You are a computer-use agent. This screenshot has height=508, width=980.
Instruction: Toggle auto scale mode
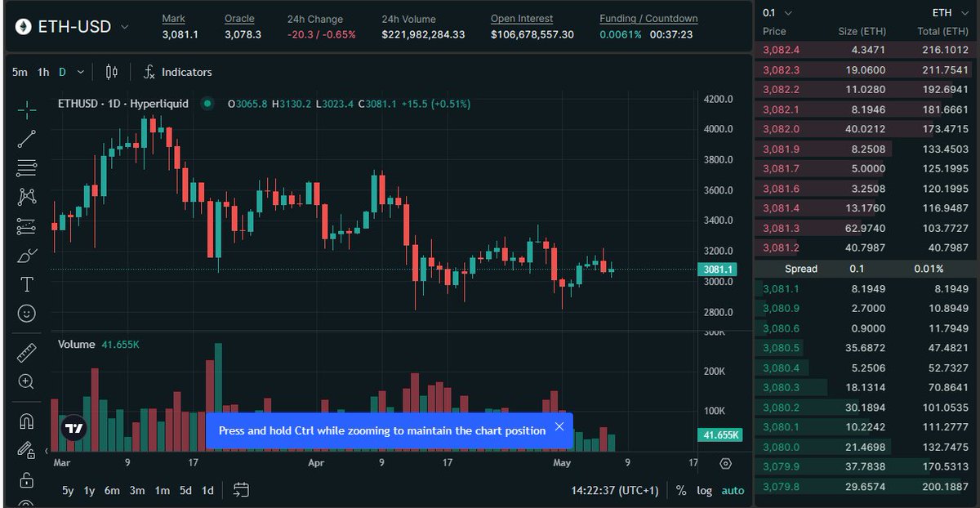(733, 491)
